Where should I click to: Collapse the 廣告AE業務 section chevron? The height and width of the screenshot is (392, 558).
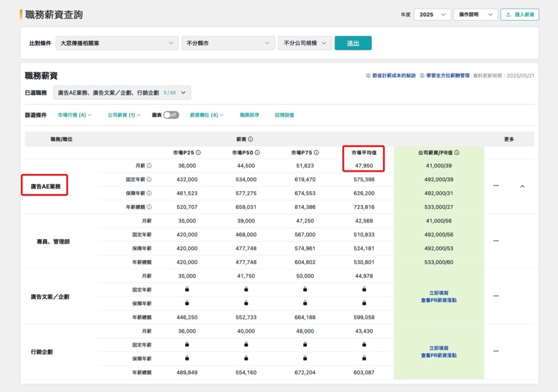[x=523, y=186]
